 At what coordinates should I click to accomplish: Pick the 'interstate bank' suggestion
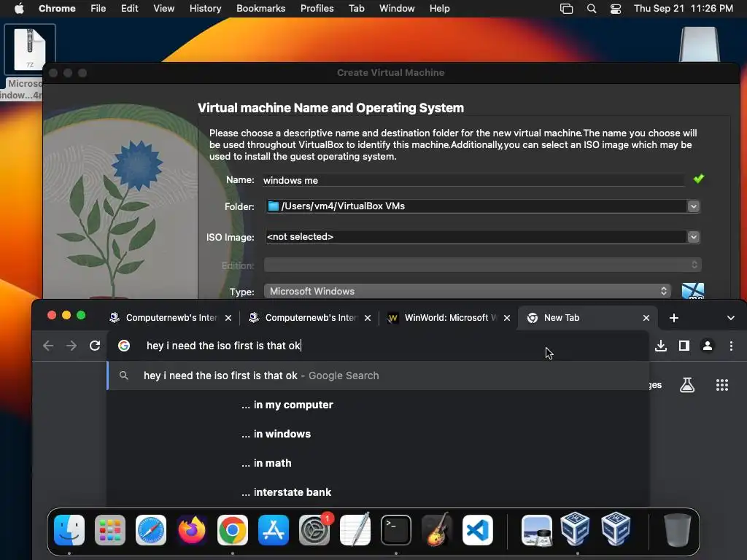tap(378, 492)
